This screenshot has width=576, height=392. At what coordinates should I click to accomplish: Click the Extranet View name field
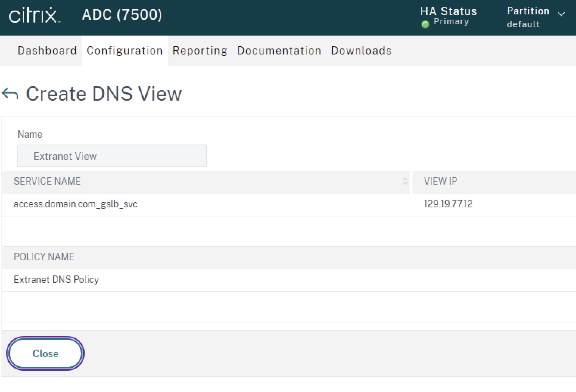[x=112, y=156]
